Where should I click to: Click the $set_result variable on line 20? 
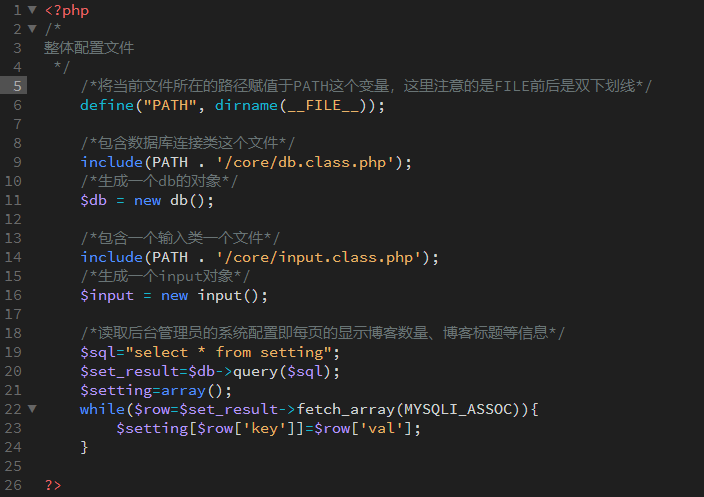tap(129, 371)
